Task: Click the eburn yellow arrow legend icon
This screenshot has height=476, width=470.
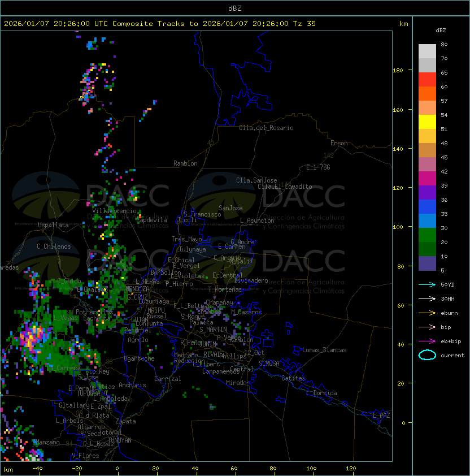Action: point(427,313)
